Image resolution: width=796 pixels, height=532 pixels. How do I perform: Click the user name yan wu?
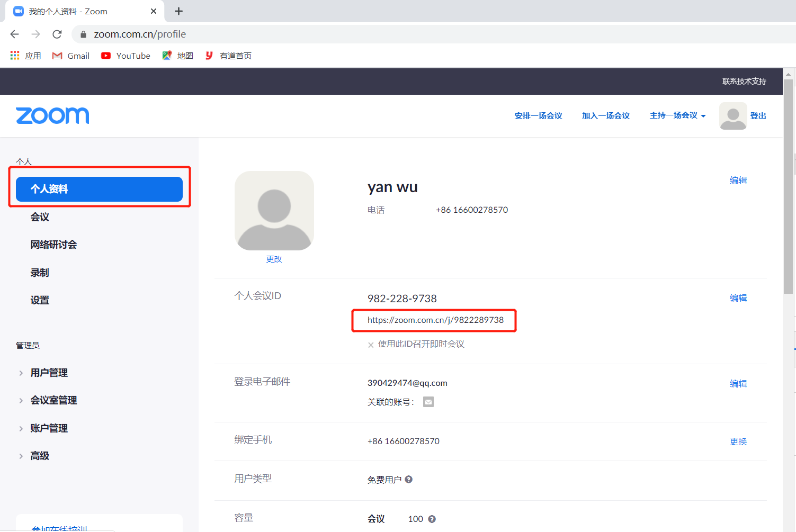tap(392, 187)
